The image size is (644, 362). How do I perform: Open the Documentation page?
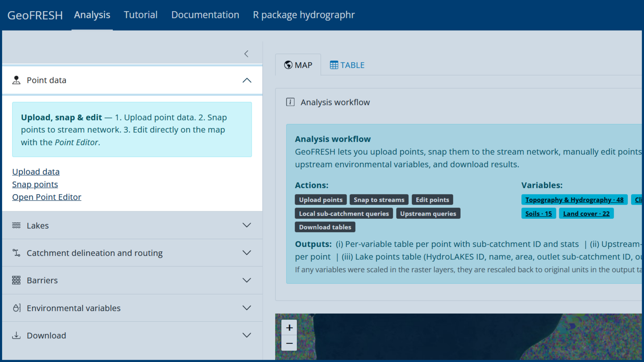[x=205, y=15]
